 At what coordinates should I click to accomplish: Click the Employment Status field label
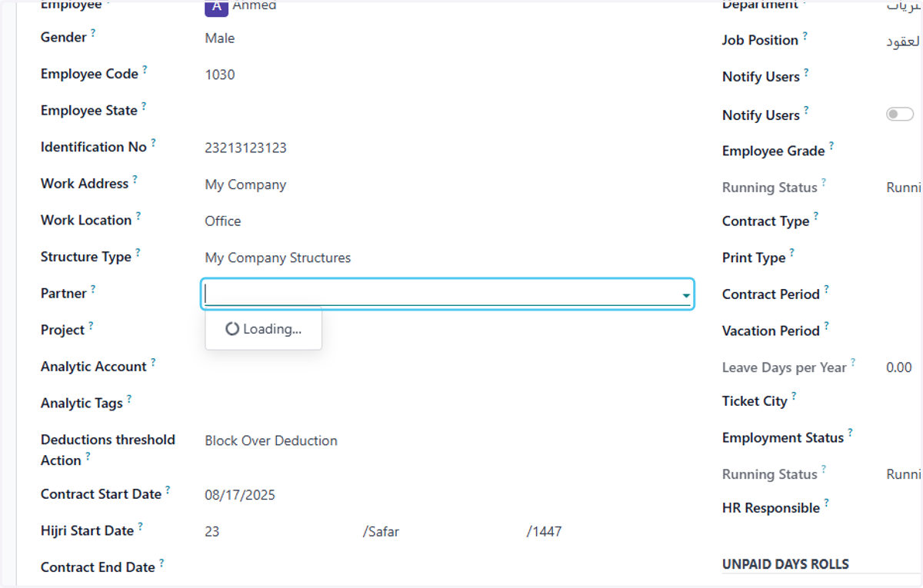[783, 437]
